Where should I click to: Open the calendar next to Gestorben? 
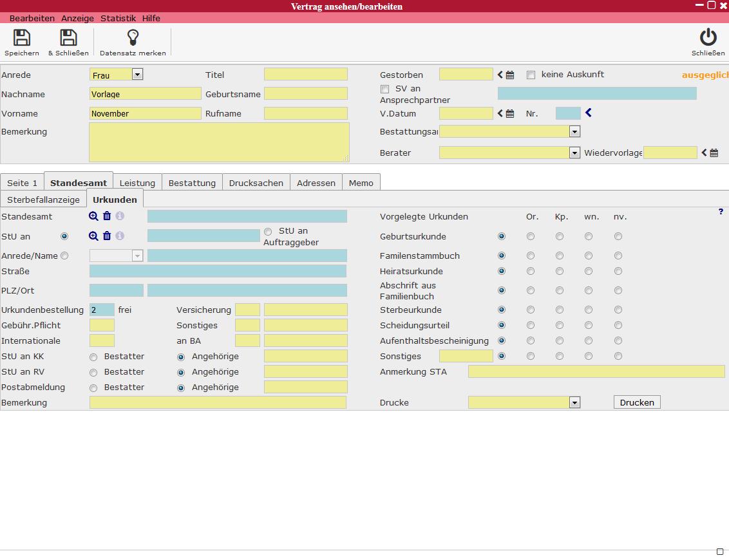pyautogui.click(x=510, y=75)
